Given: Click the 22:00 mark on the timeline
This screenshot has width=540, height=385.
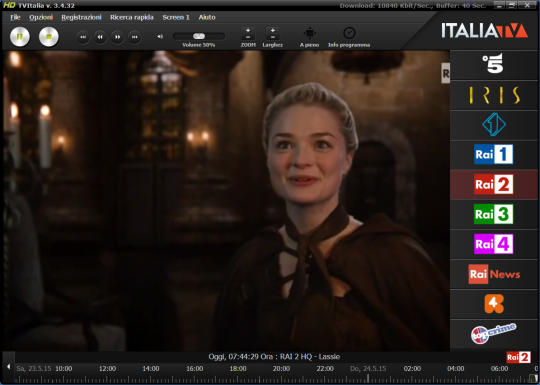Looking at the screenshot, I should 325,368.
